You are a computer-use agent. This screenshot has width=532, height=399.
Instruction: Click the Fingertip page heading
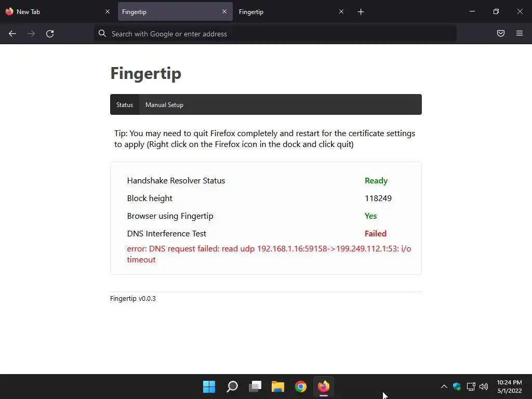pyautogui.click(x=146, y=74)
